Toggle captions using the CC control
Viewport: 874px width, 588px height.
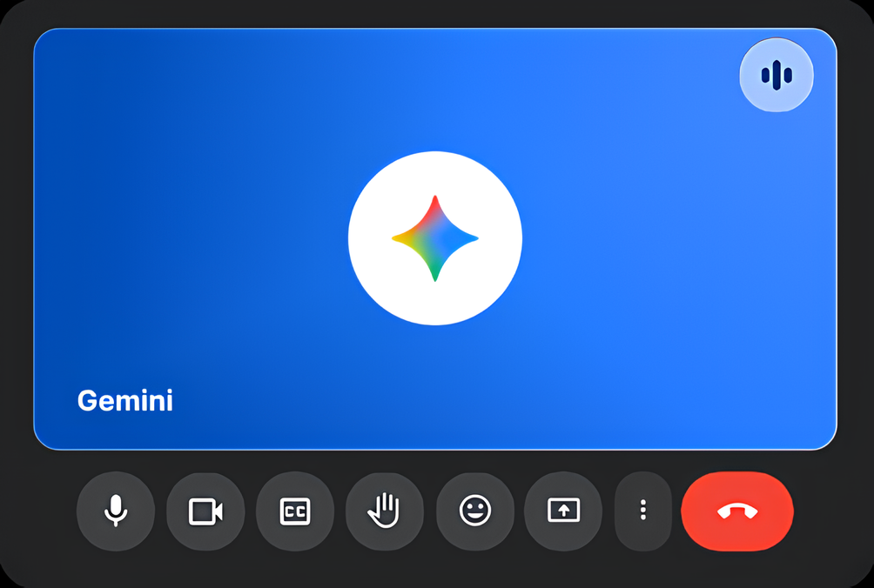click(x=294, y=512)
